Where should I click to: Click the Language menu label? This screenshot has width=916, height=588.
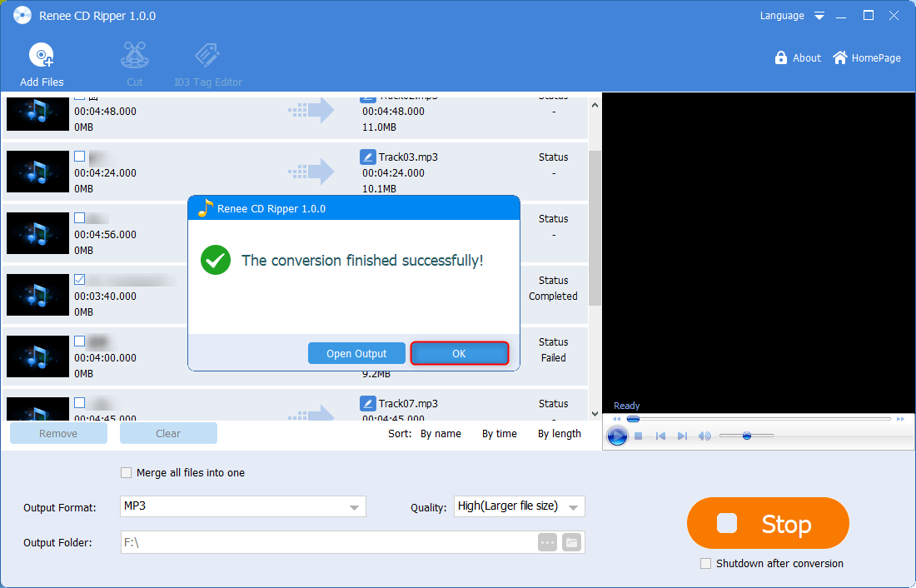tap(782, 16)
